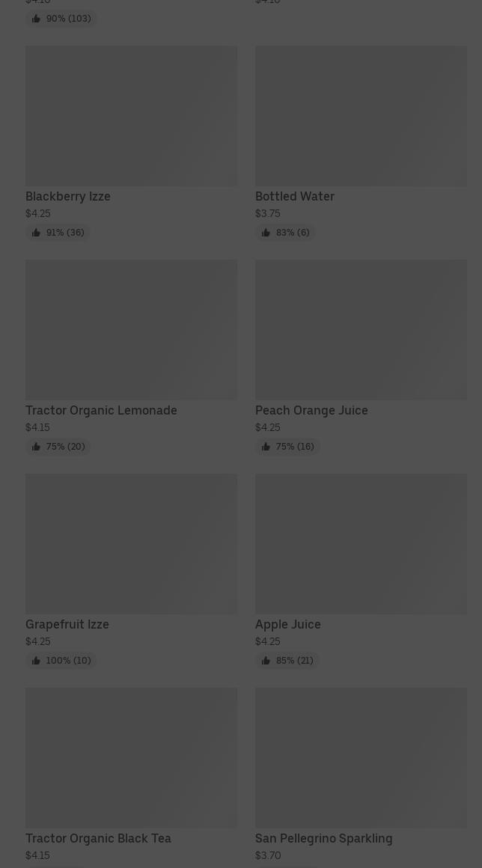Viewport: 482px width, 868px height.
Task: Select the Bottled Water product image
Action: coord(361,116)
